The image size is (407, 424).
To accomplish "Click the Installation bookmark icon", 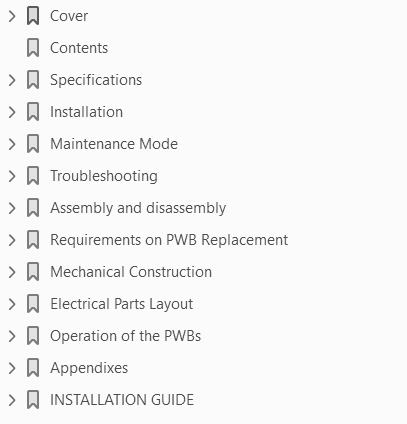I will [33, 112].
